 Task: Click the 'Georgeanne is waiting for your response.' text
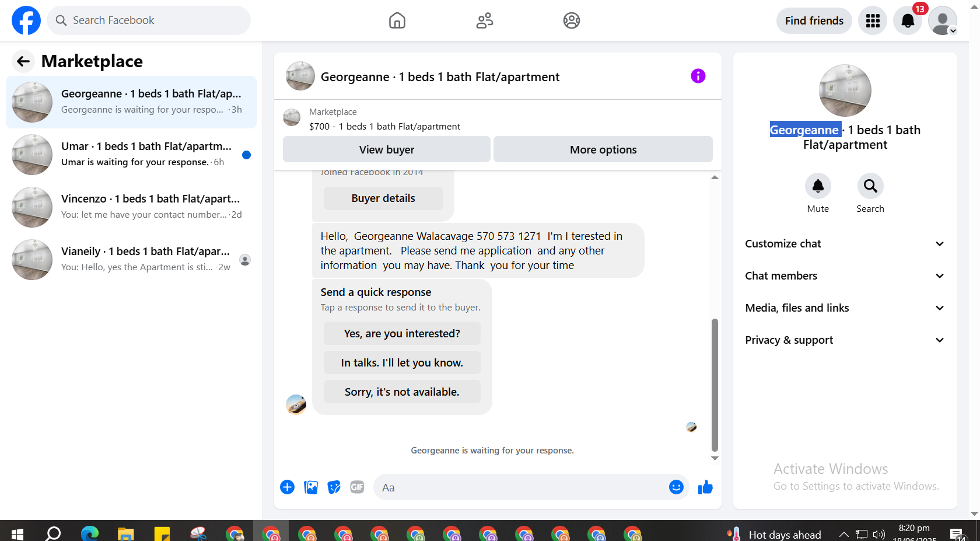pos(492,451)
